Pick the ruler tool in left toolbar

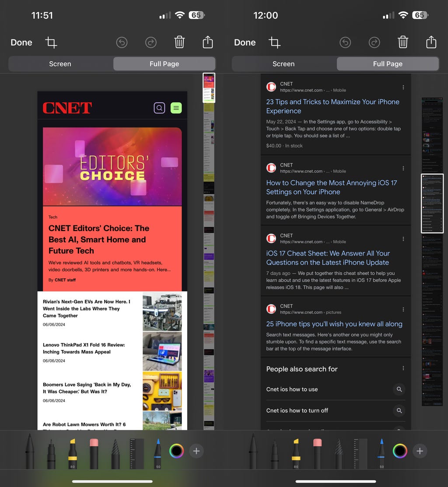[136, 453]
